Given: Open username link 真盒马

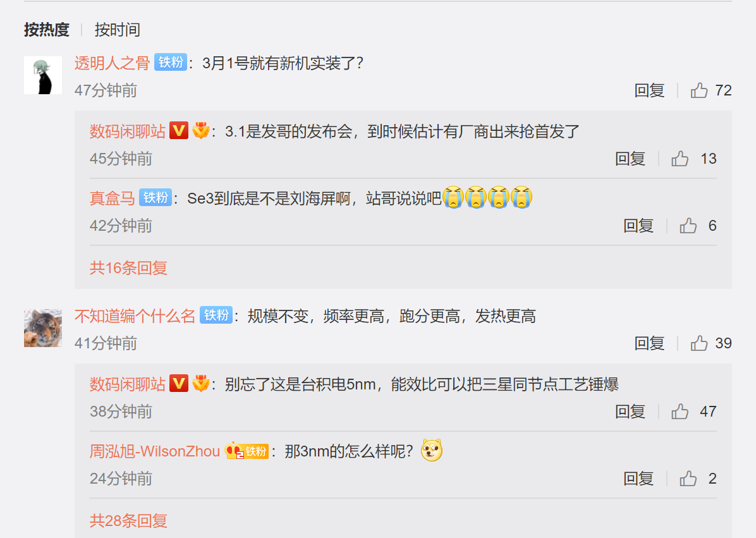Looking at the screenshot, I should 113,198.
